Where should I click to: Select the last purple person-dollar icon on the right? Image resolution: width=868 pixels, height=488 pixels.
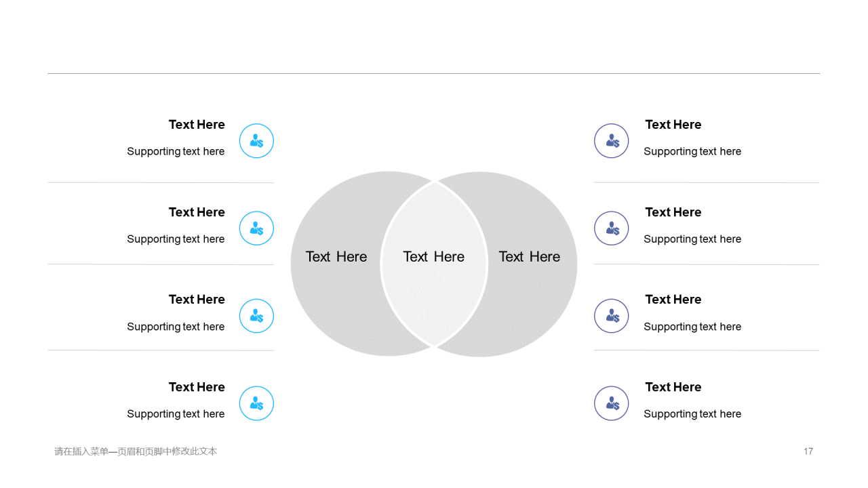pos(612,403)
